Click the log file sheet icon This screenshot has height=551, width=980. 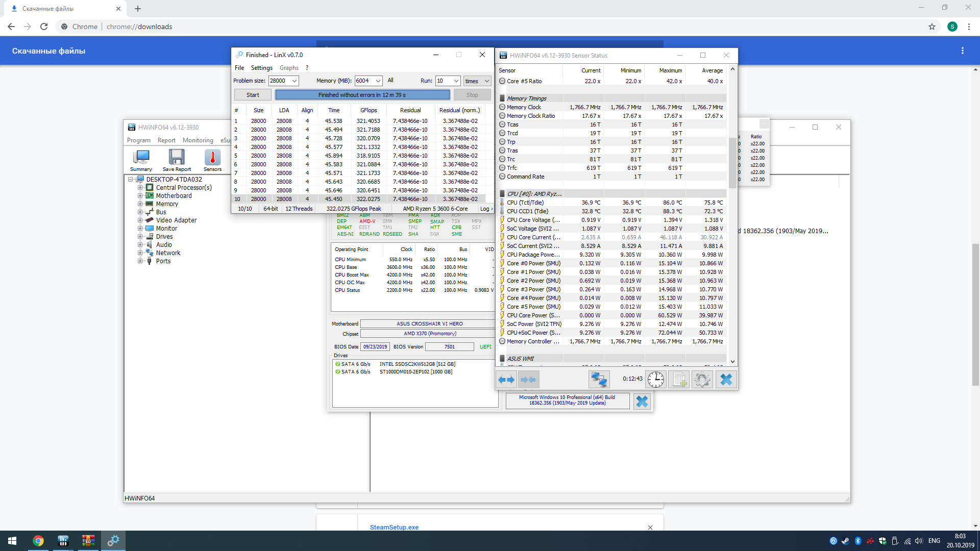pyautogui.click(x=679, y=380)
